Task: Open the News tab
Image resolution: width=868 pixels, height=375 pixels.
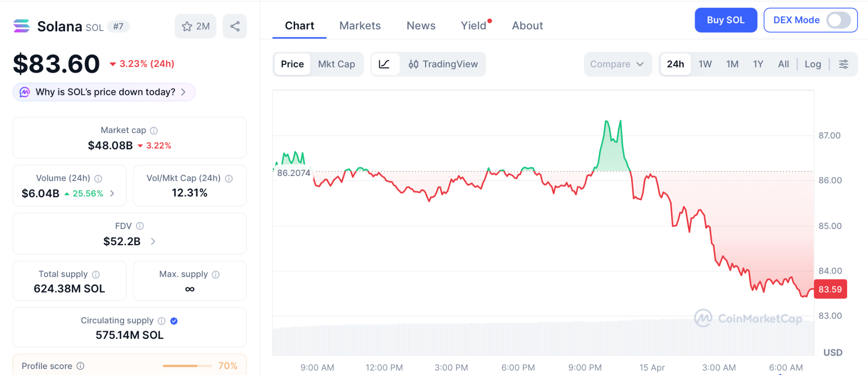Action: pyautogui.click(x=421, y=26)
